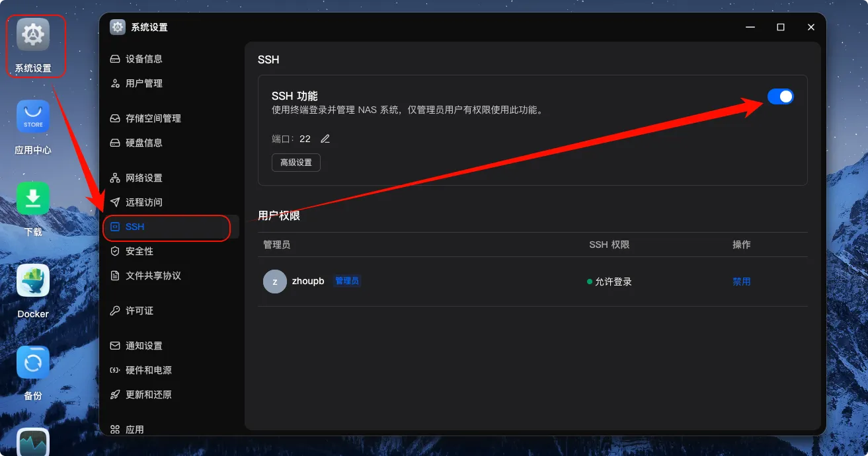Image resolution: width=868 pixels, height=456 pixels.
Task: Click the 许可证 key icon in sidebar
Action: 114,311
